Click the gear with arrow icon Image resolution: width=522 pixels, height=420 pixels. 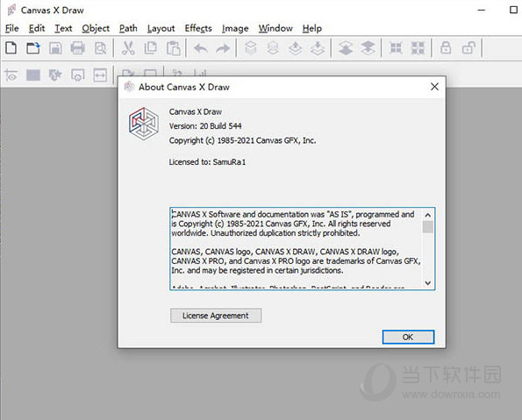(x=55, y=75)
